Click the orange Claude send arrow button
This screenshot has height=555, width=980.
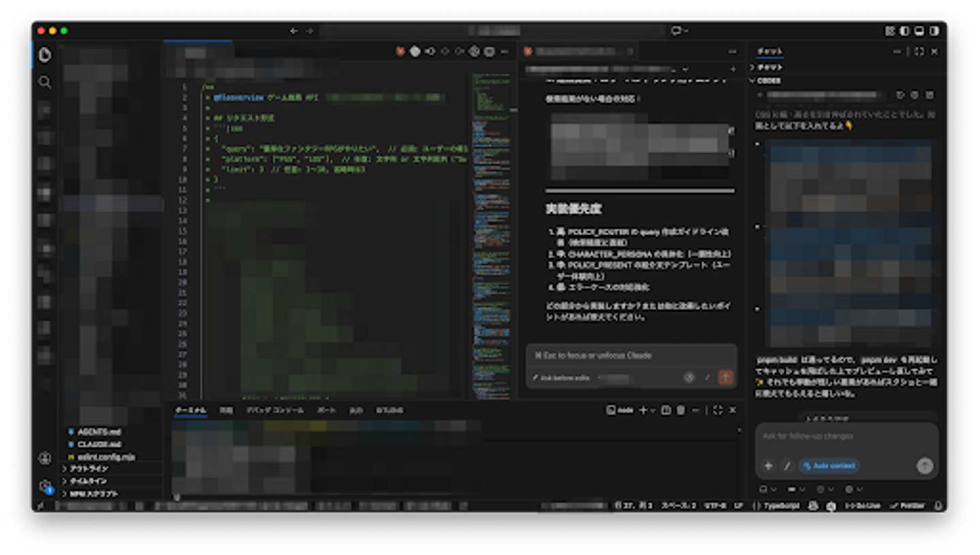(725, 377)
